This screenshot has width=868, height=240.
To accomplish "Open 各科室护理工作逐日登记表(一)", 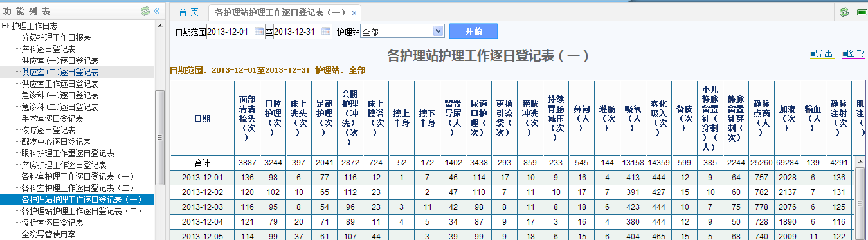I will [78, 176].
